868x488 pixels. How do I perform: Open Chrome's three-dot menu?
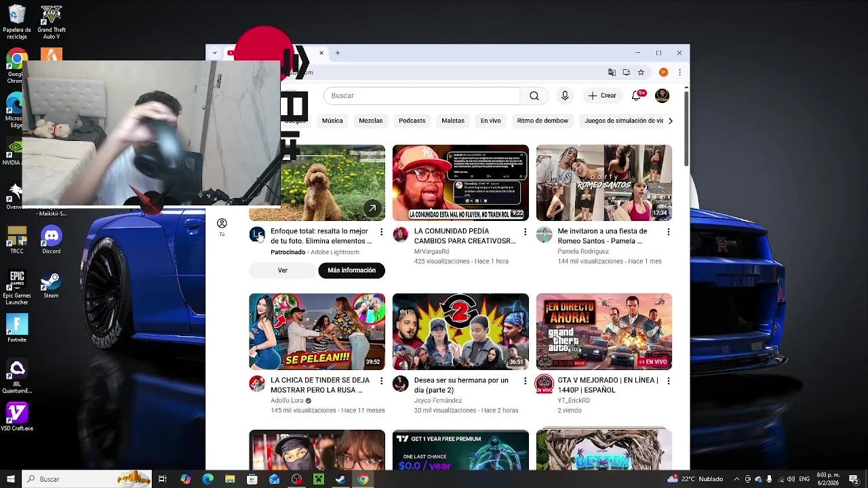[x=679, y=73]
